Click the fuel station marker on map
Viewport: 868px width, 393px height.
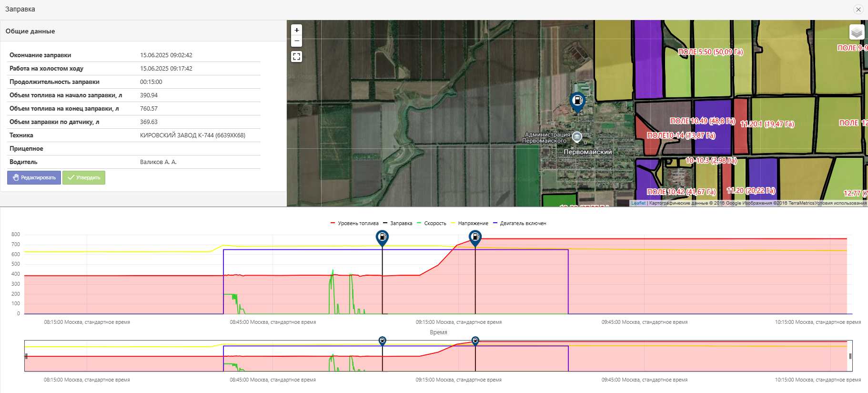(577, 101)
